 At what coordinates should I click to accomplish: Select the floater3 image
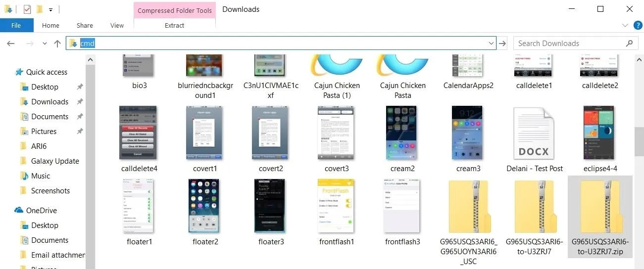pyautogui.click(x=271, y=213)
